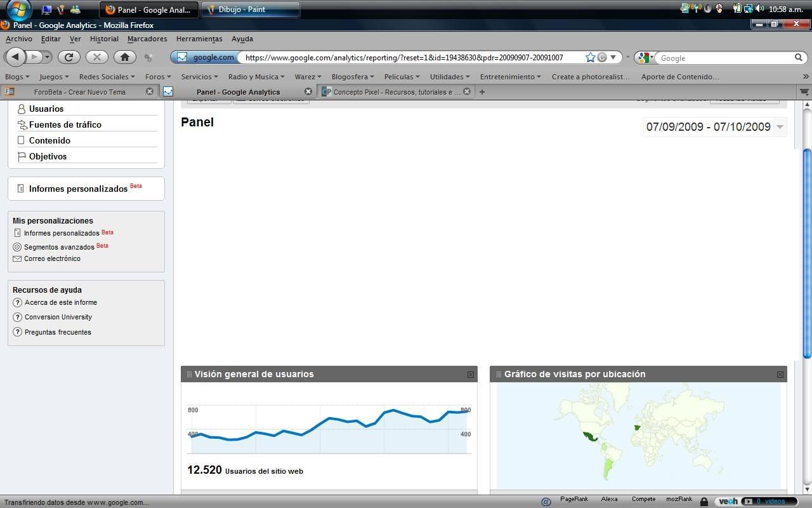The image size is (812, 508).
Task: Open Preguntas frecuentes help link
Action: 58,332
